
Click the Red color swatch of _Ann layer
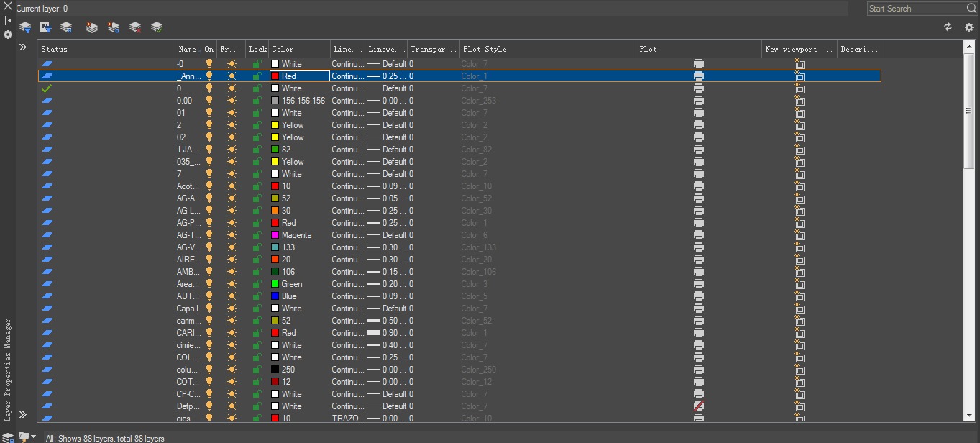pyautogui.click(x=276, y=76)
